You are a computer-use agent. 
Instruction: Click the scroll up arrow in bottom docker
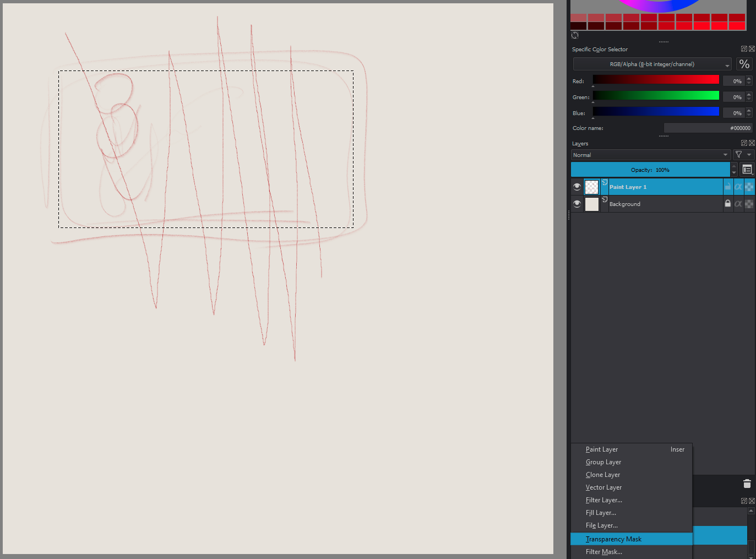click(751, 511)
